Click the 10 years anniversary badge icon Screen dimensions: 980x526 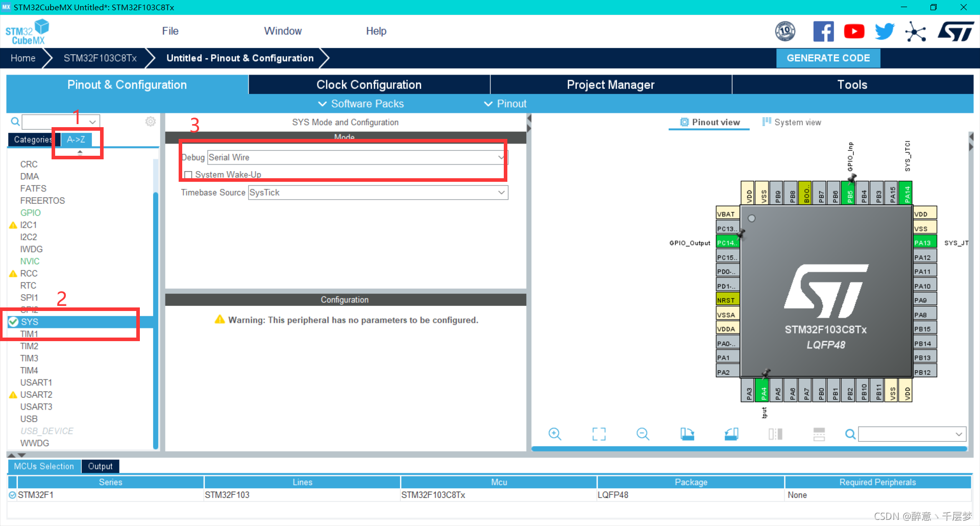[x=785, y=32]
